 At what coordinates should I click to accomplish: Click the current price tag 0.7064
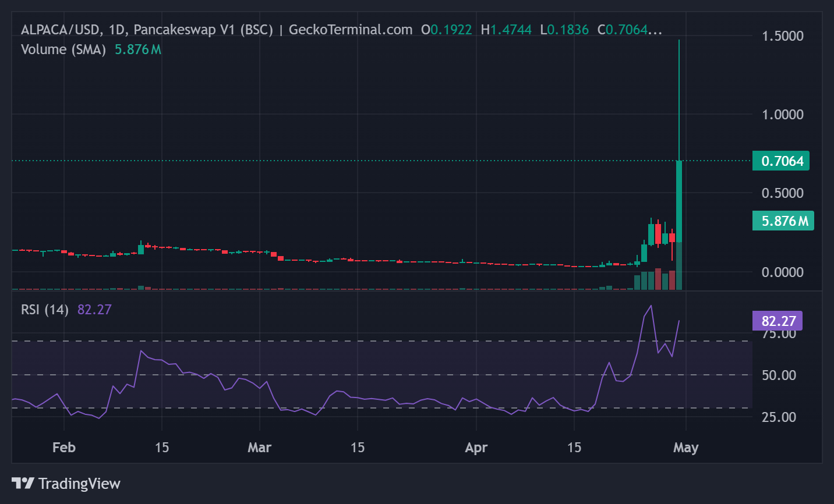pos(781,161)
